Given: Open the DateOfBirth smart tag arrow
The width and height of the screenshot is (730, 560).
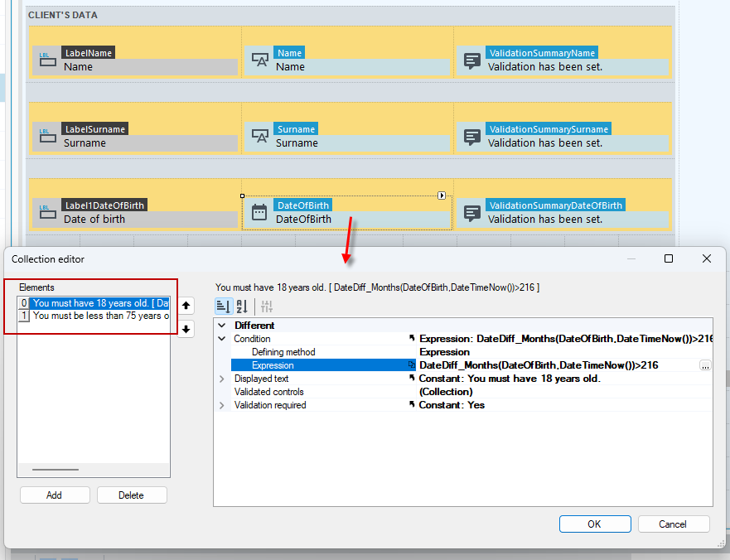Looking at the screenshot, I should 442,196.
